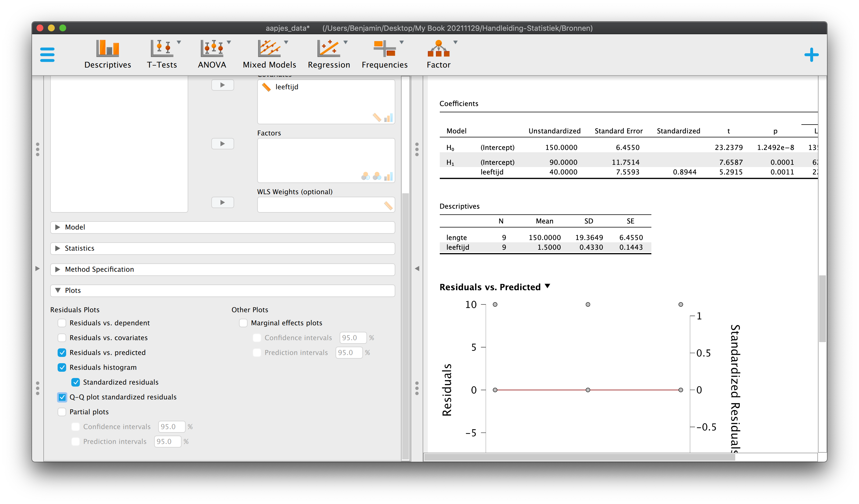Expand the Statistics section
The image size is (859, 504).
pyautogui.click(x=222, y=248)
